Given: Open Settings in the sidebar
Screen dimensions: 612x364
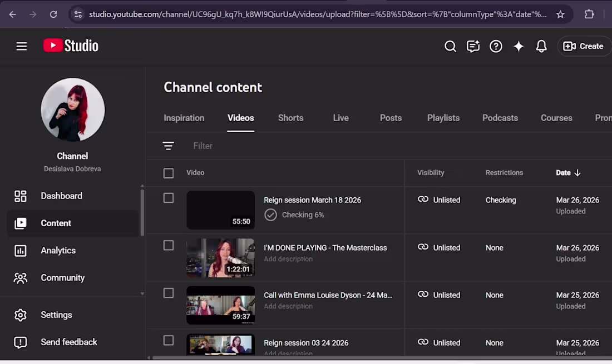Looking at the screenshot, I should pos(72,315).
